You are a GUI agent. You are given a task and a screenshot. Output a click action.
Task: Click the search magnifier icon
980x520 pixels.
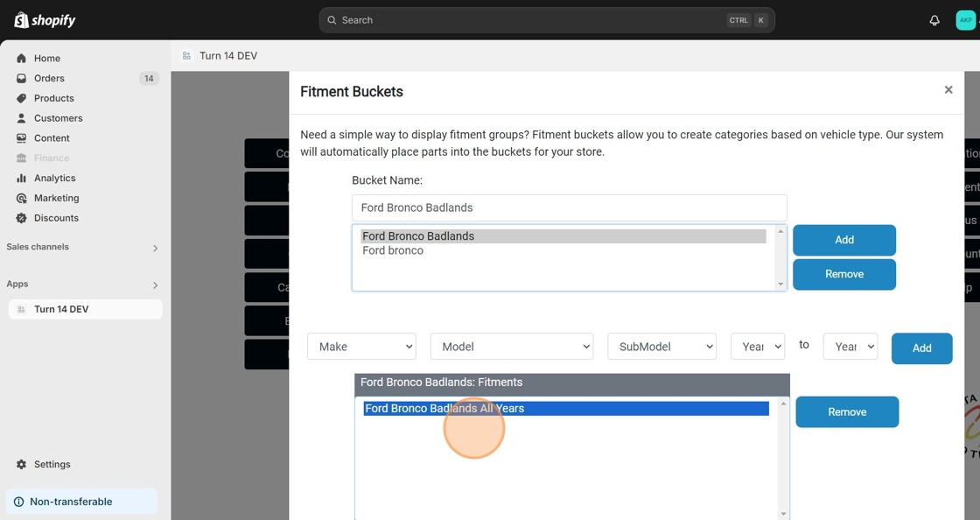(332, 20)
